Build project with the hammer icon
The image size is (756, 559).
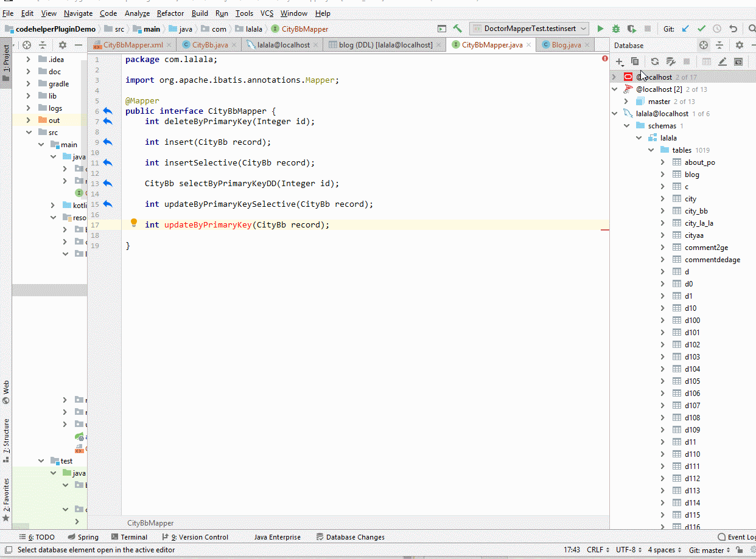click(458, 29)
